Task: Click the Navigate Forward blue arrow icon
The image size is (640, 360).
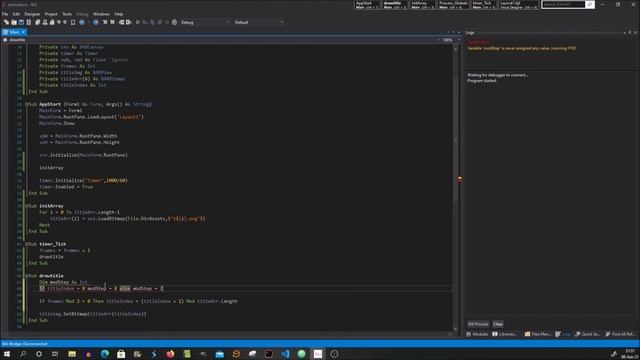Action: [x=96, y=22]
